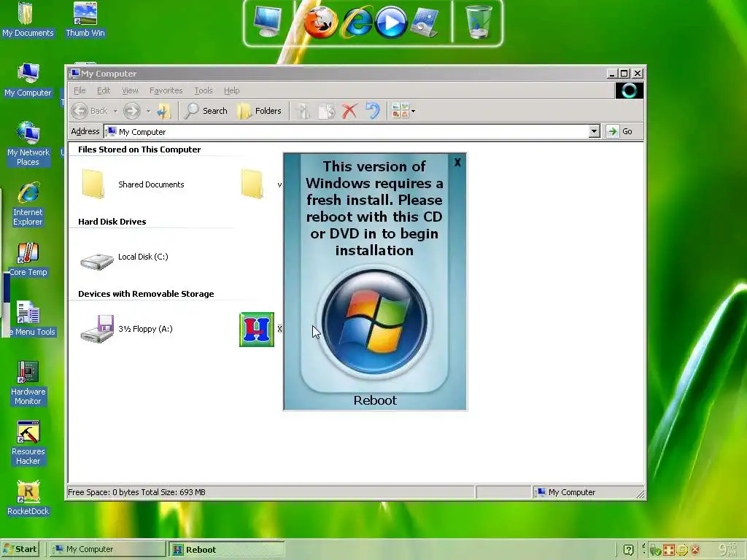Click 'Hard Disk Drives' group heading
Viewport: 747px width, 560px height.
click(x=112, y=222)
